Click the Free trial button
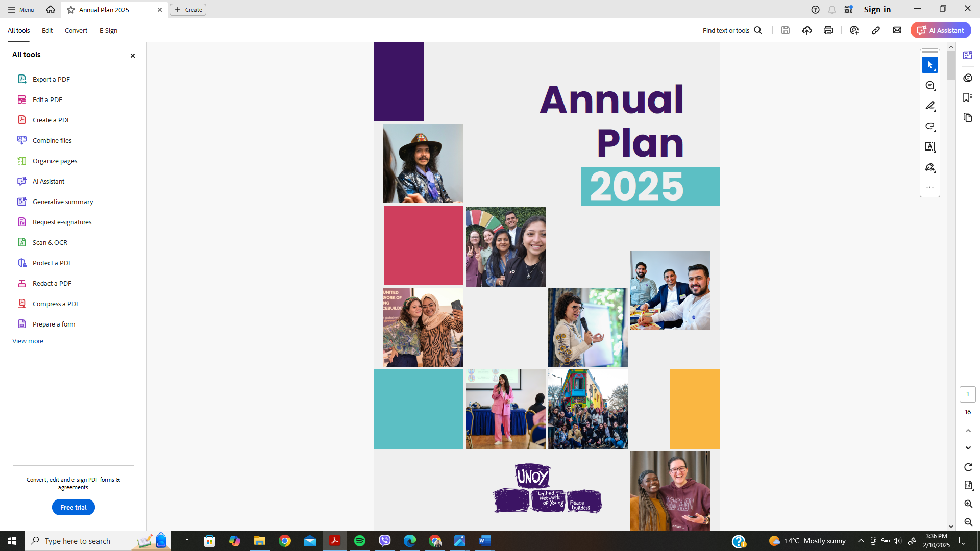980x551 pixels. click(x=73, y=507)
